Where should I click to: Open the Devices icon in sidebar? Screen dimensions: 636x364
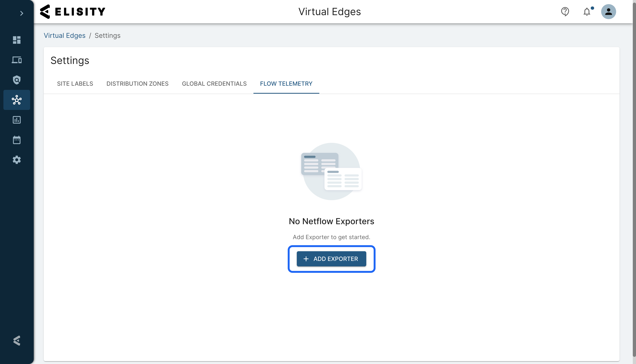click(17, 60)
